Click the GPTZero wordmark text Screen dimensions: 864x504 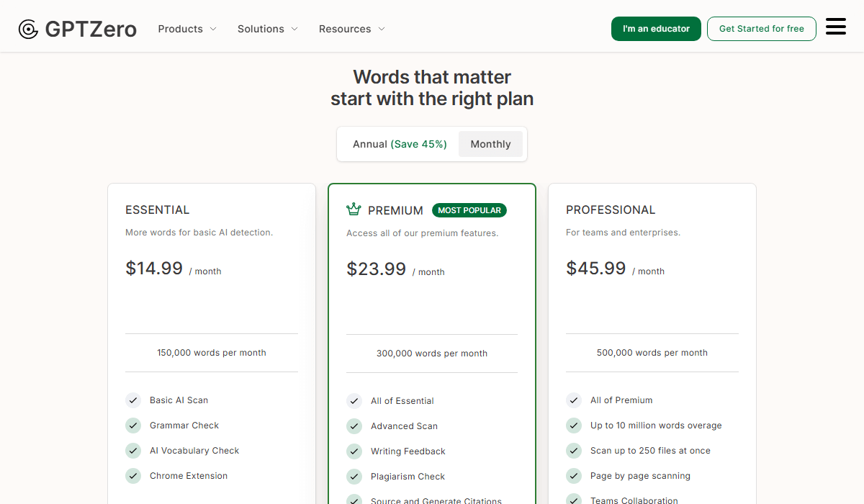tap(91, 29)
